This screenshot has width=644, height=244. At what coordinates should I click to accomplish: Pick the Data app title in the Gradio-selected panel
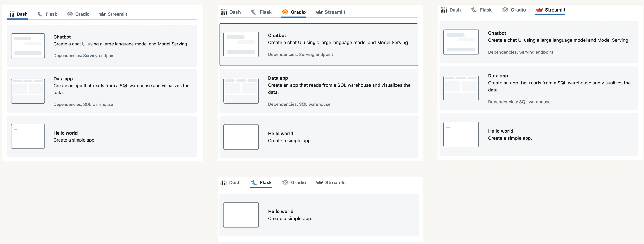pos(278,78)
